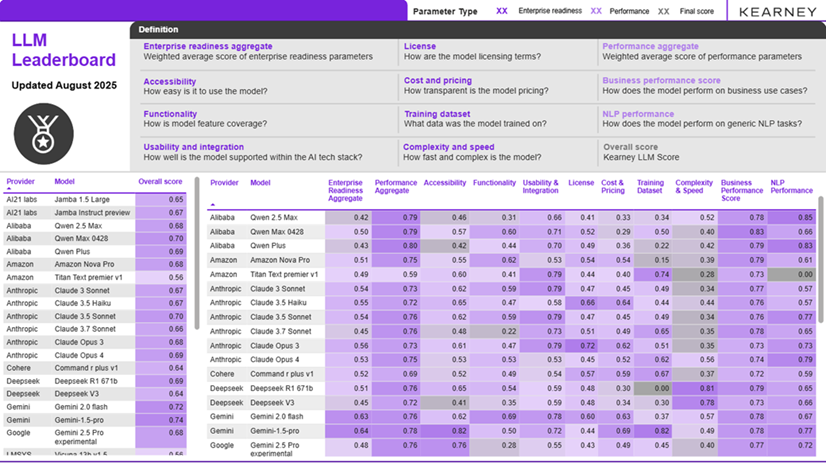
Task: Select the Final score legend marker
Action: click(663, 11)
